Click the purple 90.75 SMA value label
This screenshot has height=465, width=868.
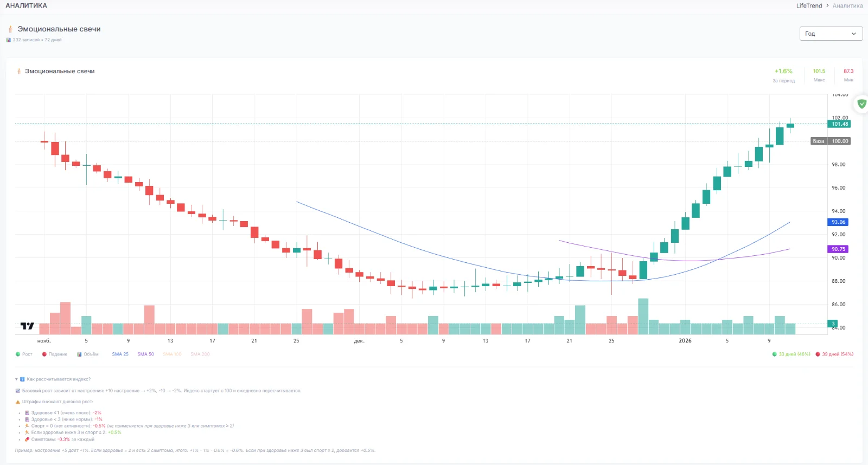[x=838, y=249]
